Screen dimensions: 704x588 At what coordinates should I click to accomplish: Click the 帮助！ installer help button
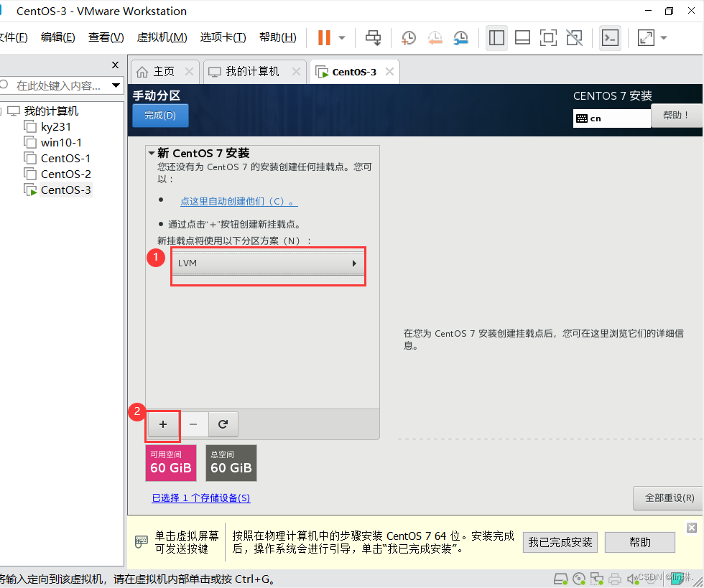point(676,116)
